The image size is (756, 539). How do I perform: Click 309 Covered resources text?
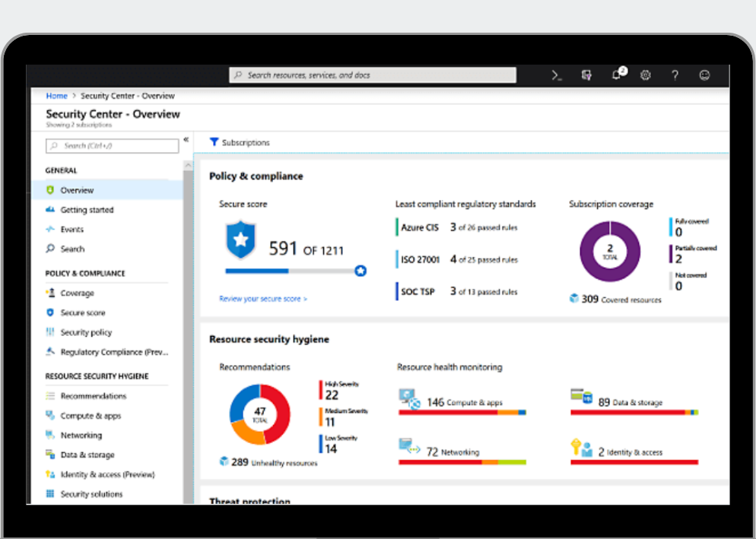click(621, 299)
